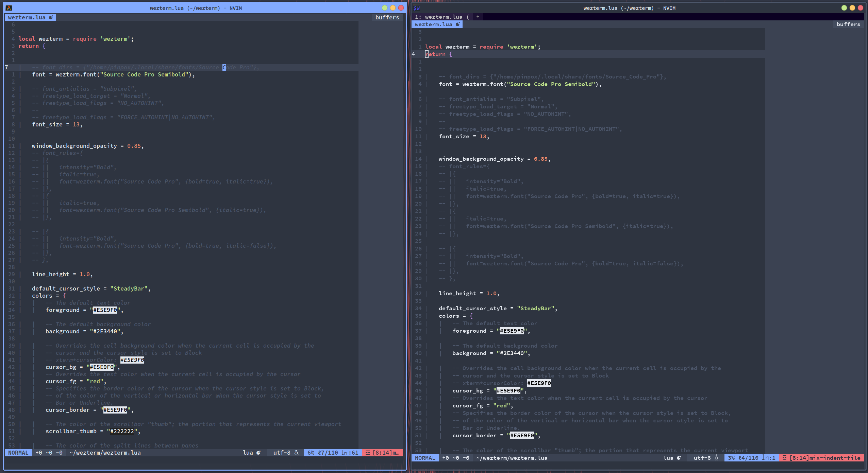Click the Lua filetype icon in left statusline

point(258,453)
